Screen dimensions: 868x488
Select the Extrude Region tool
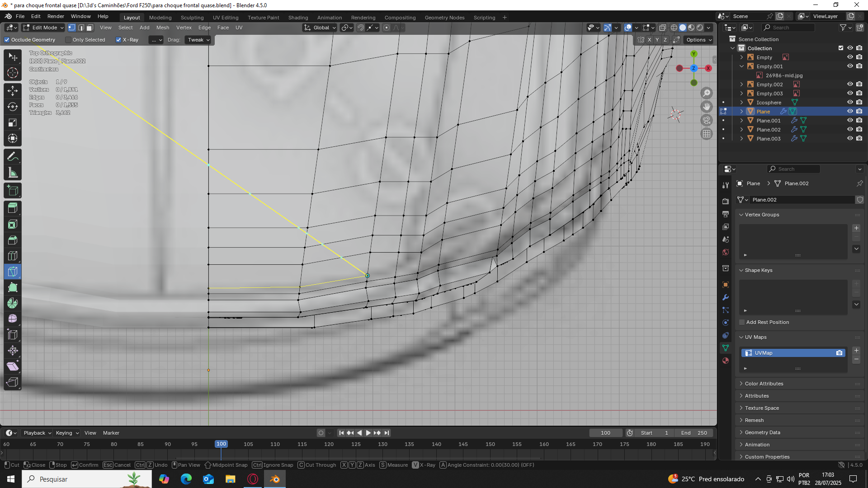[x=13, y=208]
